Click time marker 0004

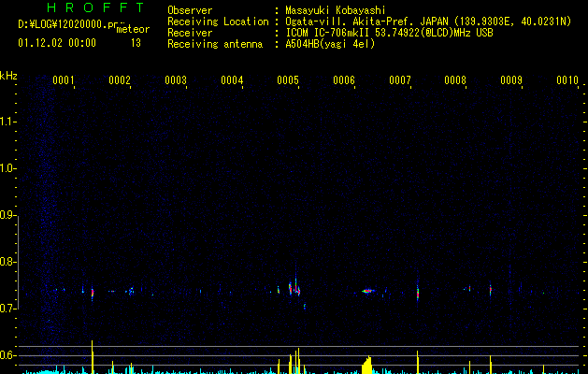click(x=232, y=80)
